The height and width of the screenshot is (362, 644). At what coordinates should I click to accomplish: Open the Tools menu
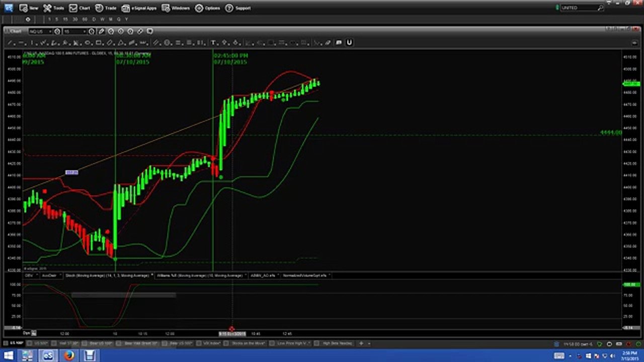coord(53,8)
